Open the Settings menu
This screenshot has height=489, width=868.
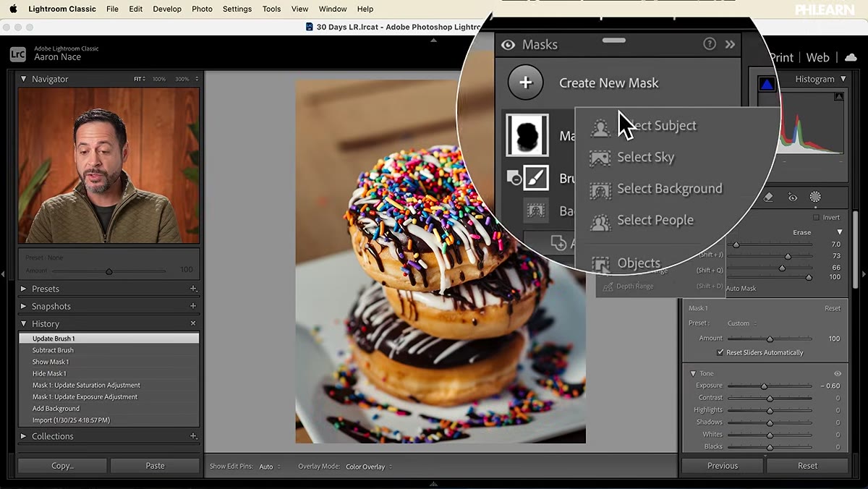coord(237,9)
